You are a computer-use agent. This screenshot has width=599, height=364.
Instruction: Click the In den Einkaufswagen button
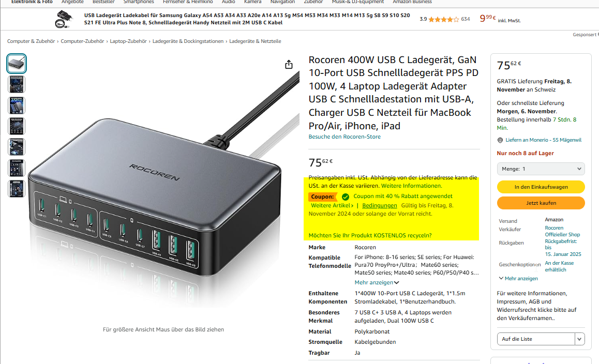coord(541,187)
